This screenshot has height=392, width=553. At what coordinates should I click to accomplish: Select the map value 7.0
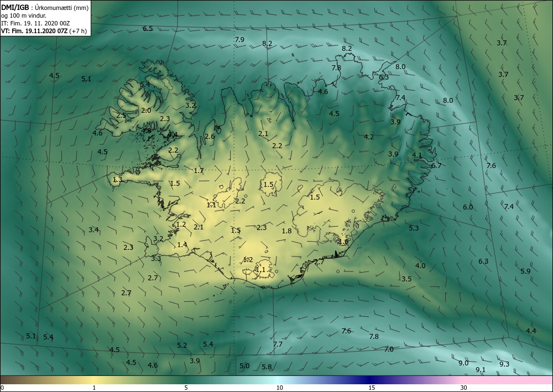pyautogui.click(x=389, y=349)
